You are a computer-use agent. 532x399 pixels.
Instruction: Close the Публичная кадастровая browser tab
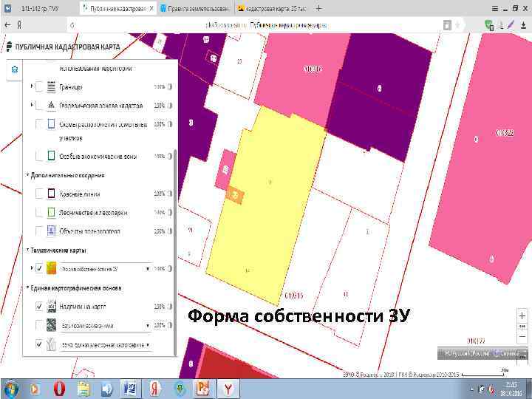pyautogui.click(x=151, y=9)
